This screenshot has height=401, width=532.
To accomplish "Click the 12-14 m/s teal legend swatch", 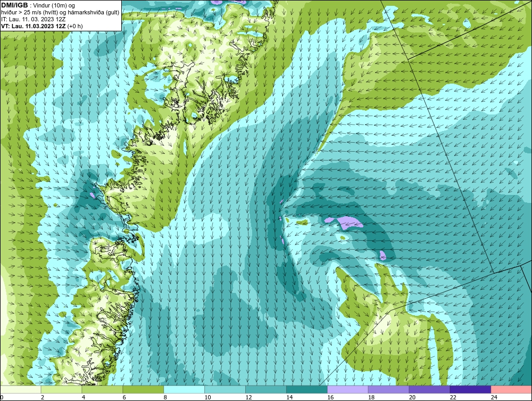I will pyautogui.click(x=266, y=389).
